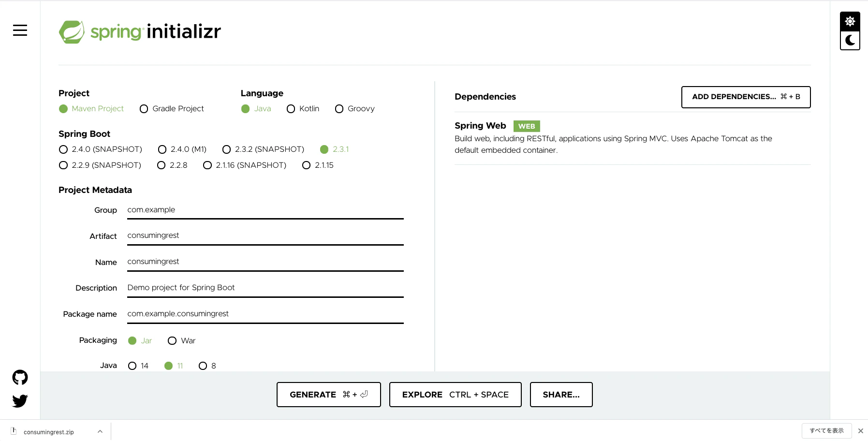Select Maven Project radio

pyautogui.click(x=91, y=109)
